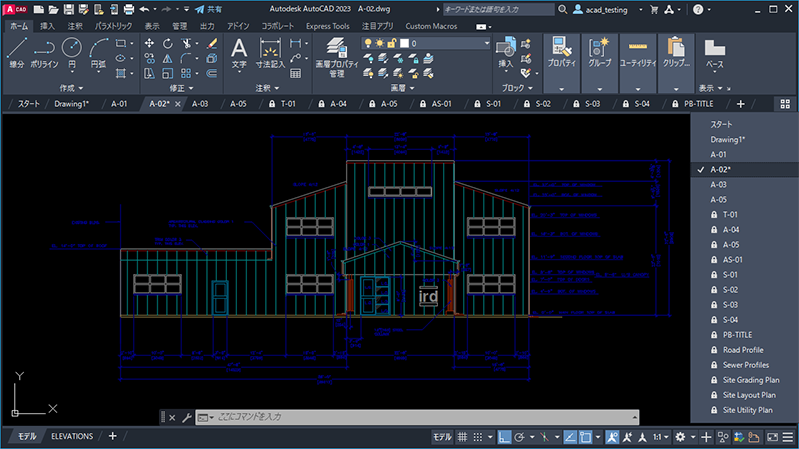The image size is (799, 449).
Task: Select the Polyline (ポリライン) tool
Action: [x=44, y=53]
